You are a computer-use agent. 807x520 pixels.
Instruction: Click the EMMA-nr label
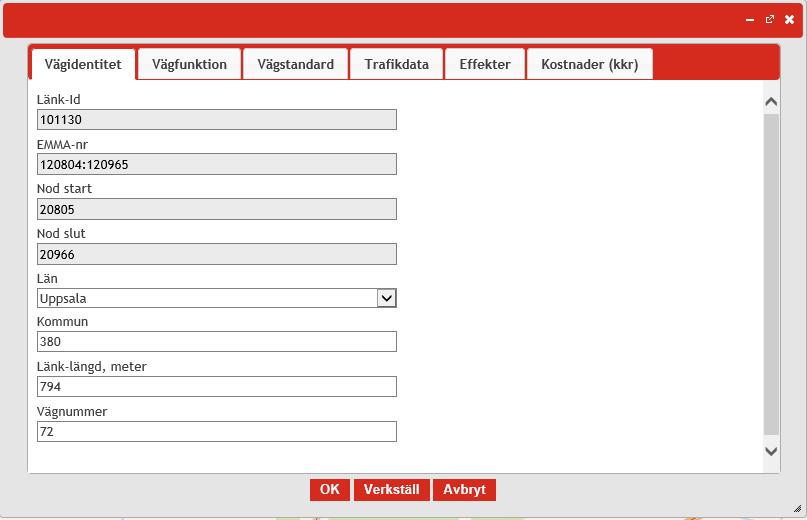point(62,145)
